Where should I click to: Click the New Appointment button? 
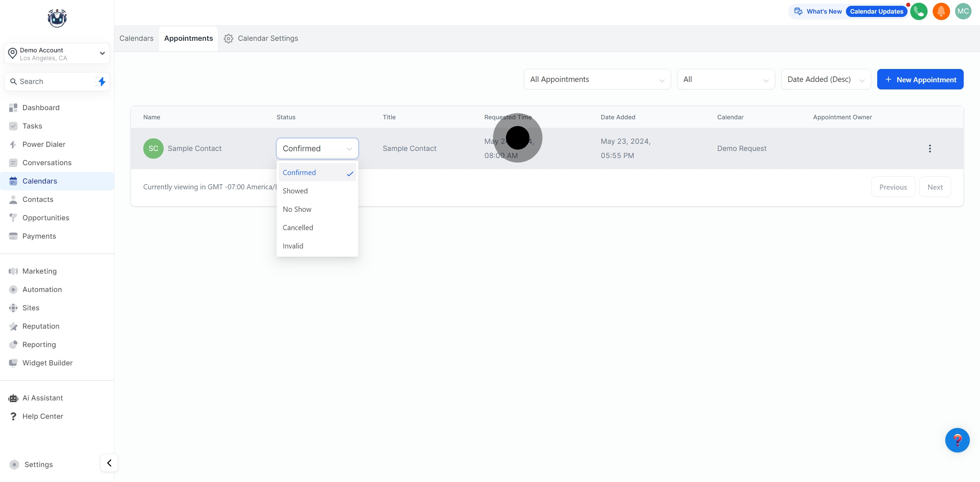coord(920,80)
